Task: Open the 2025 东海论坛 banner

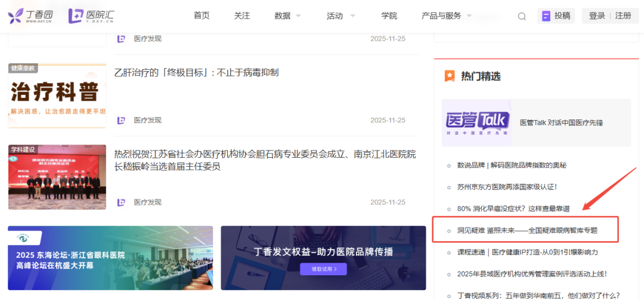Action: [110, 258]
